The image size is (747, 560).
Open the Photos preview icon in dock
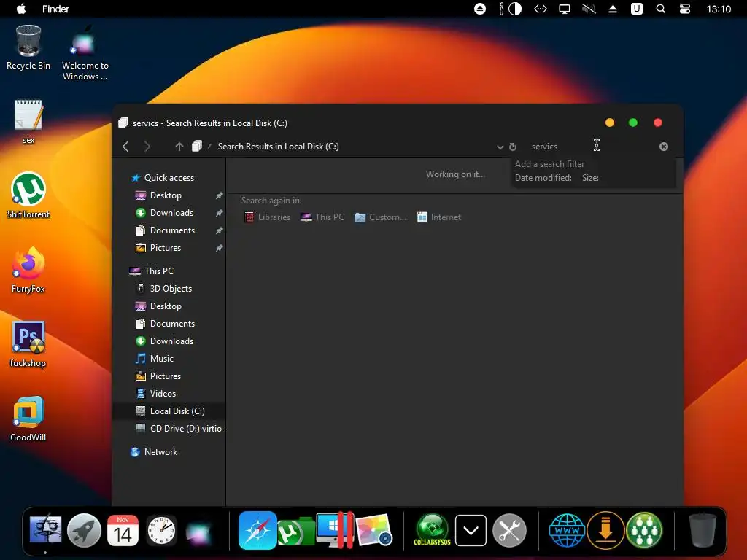click(374, 530)
